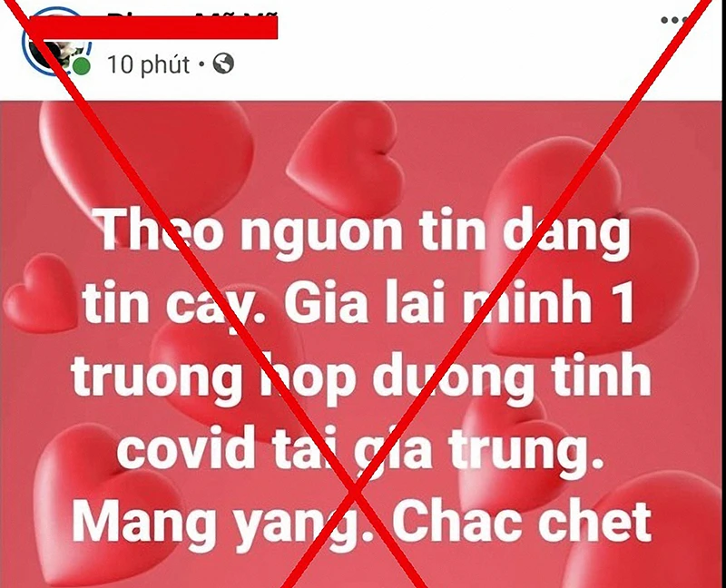Screen dimensions: 726x588
Task: Open the three-dot post options menu
Action: (675, 20)
